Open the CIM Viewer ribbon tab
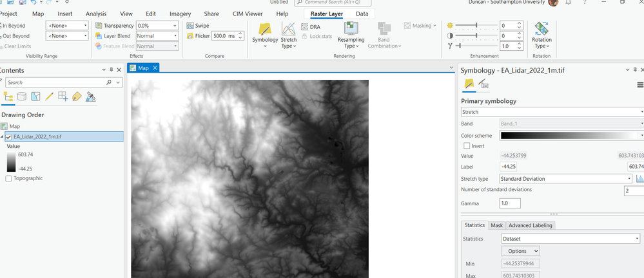Viewport: 644px width, 278px height. click(x=248, y=14)
